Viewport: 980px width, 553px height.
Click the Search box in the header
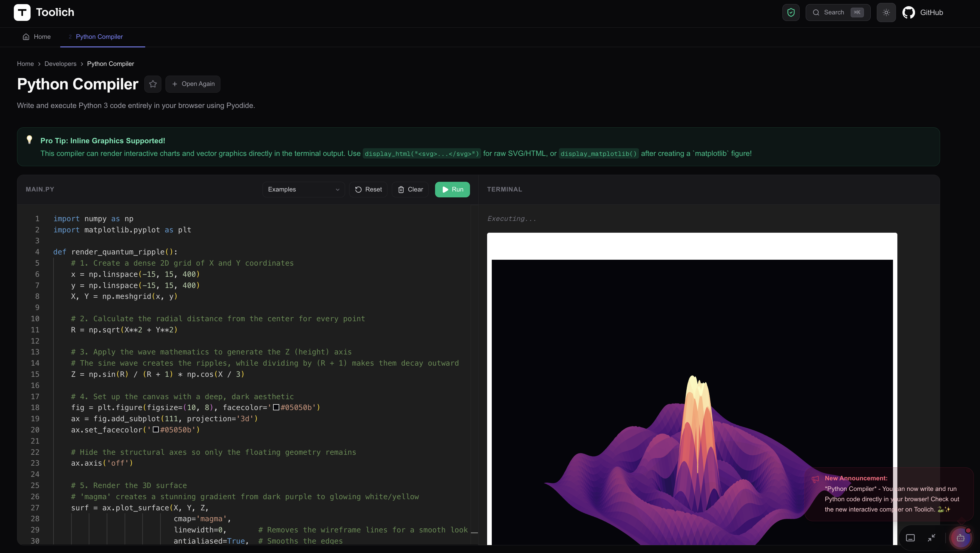[838, 13]
